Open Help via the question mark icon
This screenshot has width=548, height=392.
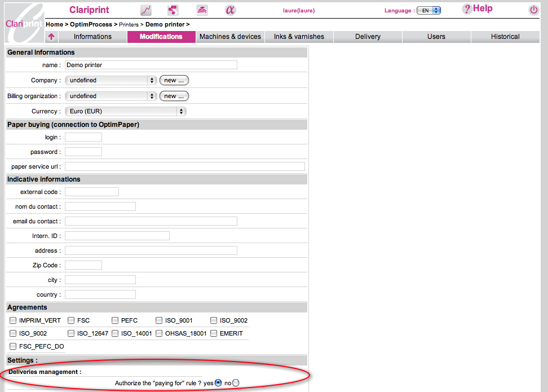point(467,9)
